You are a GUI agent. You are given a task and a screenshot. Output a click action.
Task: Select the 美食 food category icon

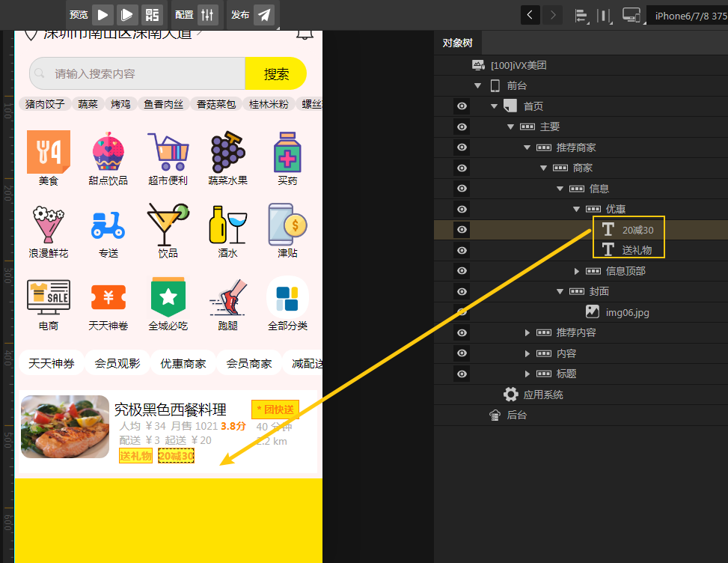pyautogui.click(x=48, y=152)
